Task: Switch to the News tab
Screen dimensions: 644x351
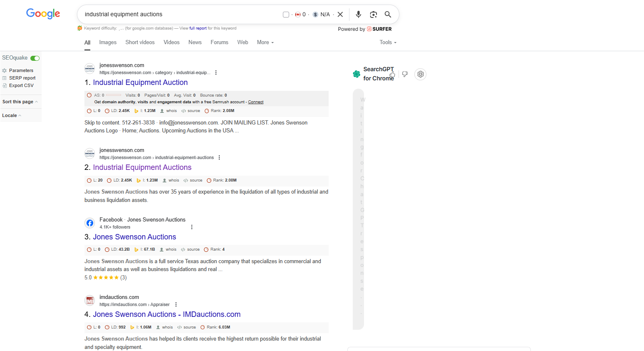Action: tap(195, 42)
